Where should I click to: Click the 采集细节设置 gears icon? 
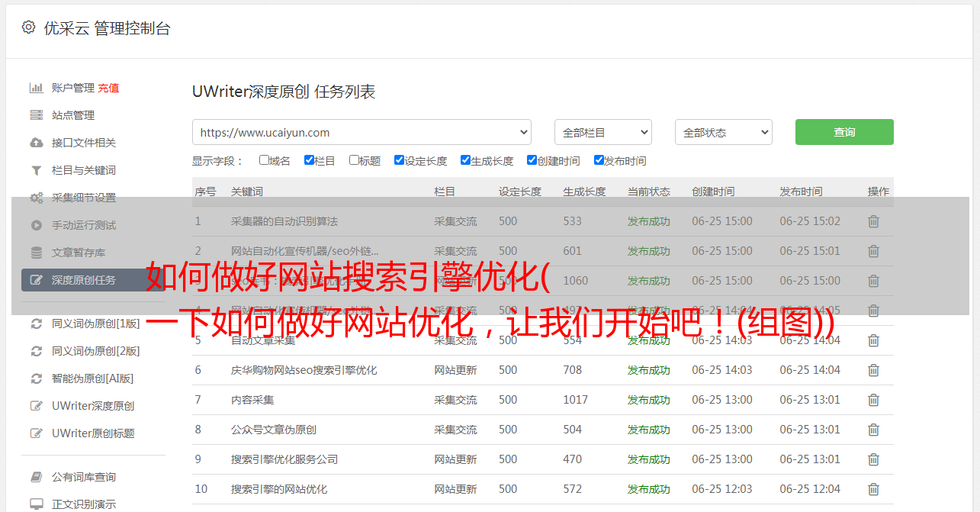tap(36, 198)
